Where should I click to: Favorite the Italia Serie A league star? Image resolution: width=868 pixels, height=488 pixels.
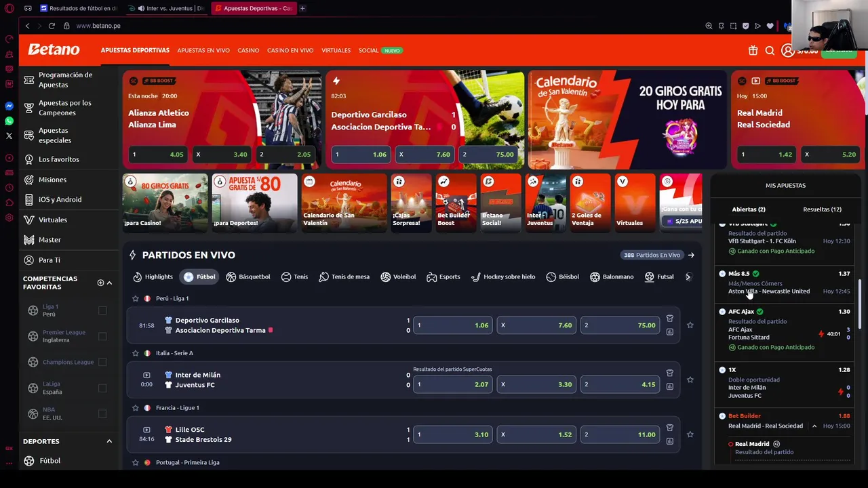[x=135, y=353]
